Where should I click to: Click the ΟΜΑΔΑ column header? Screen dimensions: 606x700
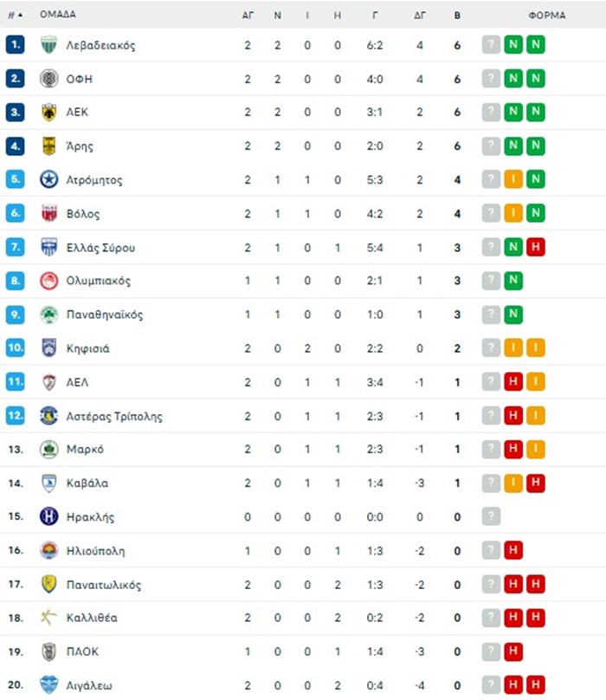(x=57, y=14)
